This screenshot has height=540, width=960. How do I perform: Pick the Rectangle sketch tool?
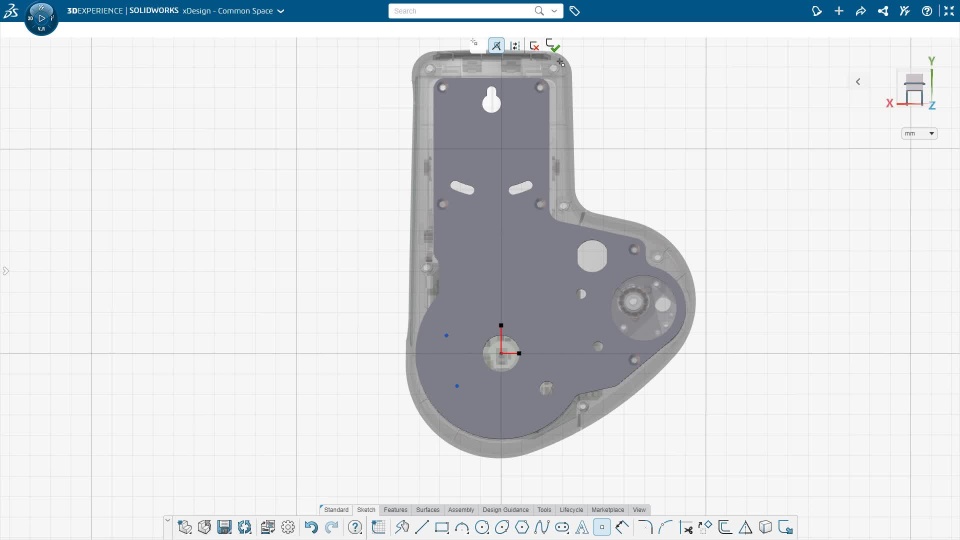[x=441, y=527]
